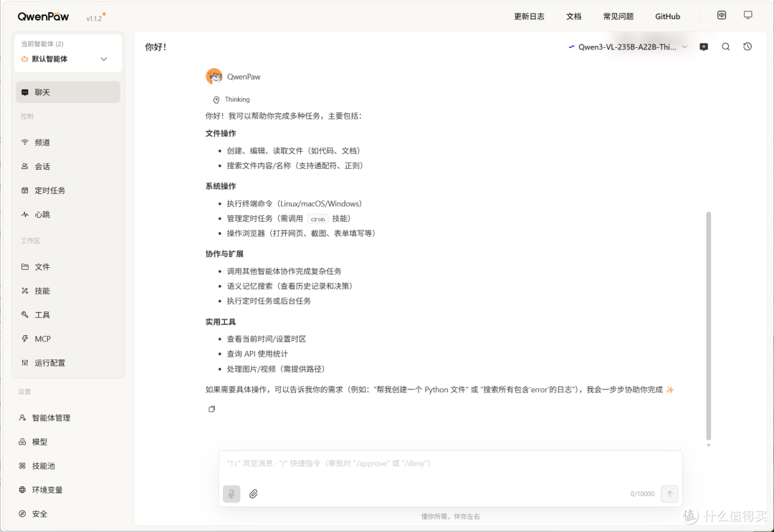
Task: Click the cron code tag
Action: [x=317, y=219]
